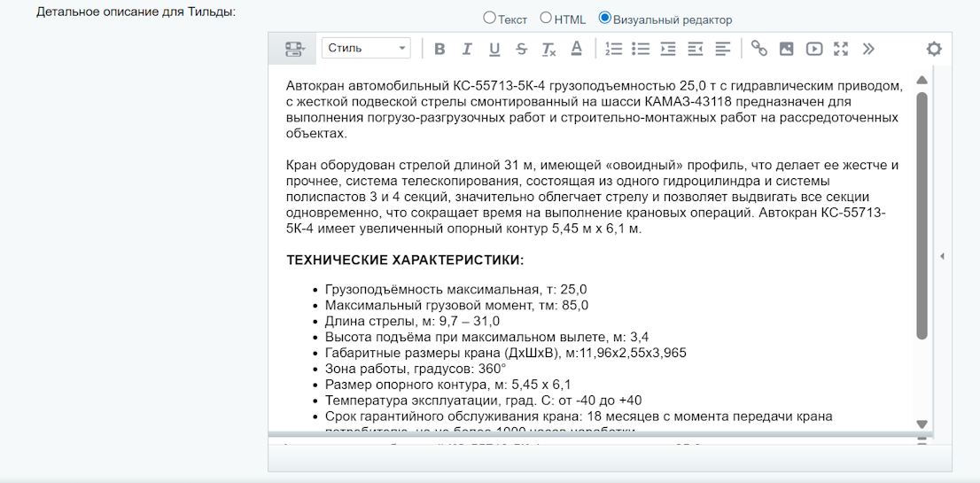Click the line Размер опорного контура, м: 5,45 х 6,1
Screen dimensions: 980x483
click(448, 385)
